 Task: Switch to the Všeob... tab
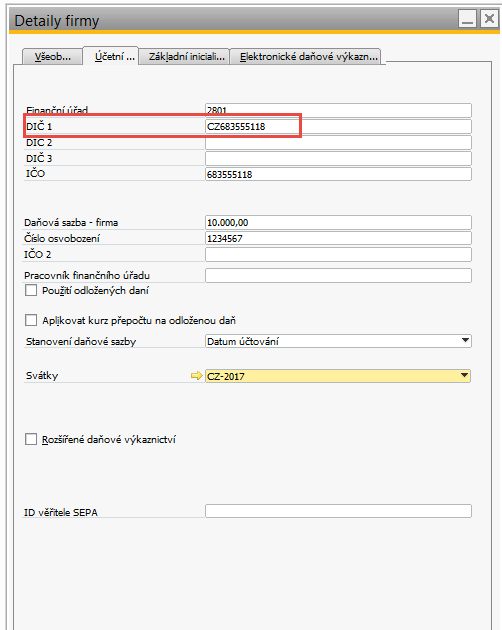[x=53, y=57]
